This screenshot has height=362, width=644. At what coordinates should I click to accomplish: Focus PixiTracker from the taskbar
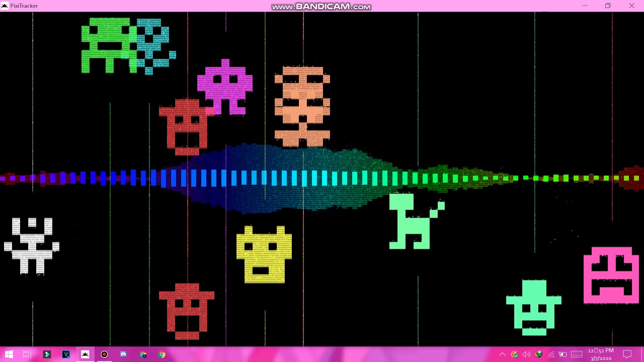tap(85, 354)
